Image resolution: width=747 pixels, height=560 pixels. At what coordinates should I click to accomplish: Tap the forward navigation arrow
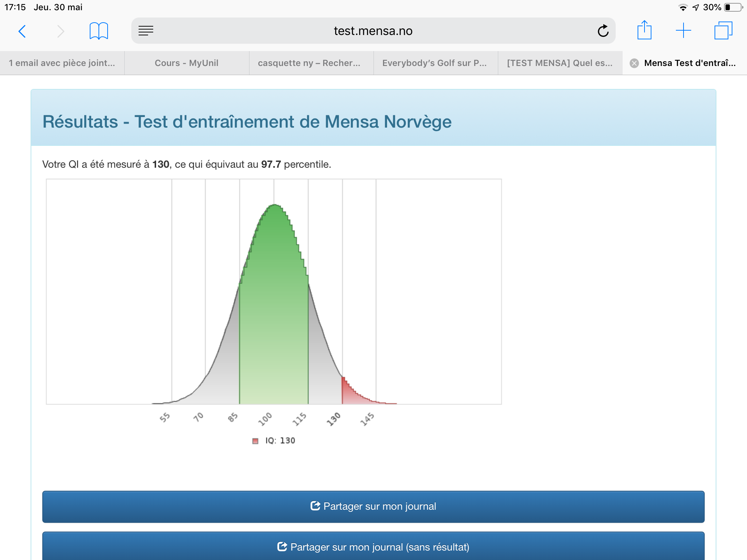[61, 31]
